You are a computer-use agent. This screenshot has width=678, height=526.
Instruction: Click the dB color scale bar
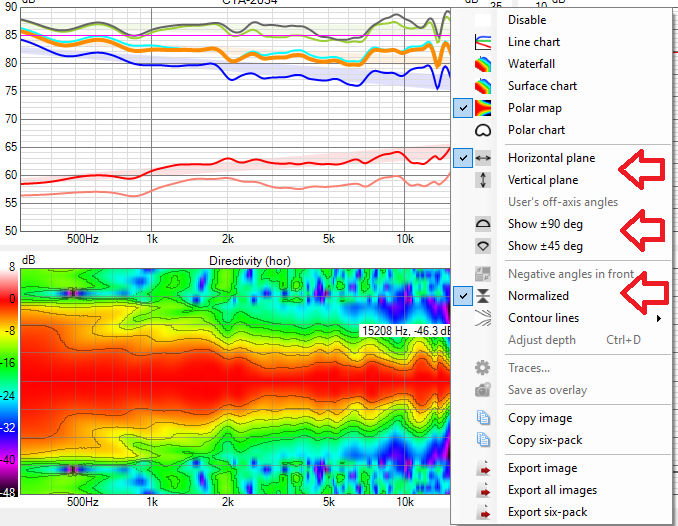point(10,380)
